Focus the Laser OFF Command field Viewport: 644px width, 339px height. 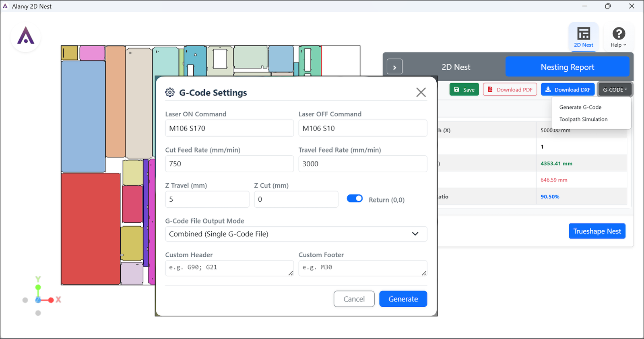[363, 128]
